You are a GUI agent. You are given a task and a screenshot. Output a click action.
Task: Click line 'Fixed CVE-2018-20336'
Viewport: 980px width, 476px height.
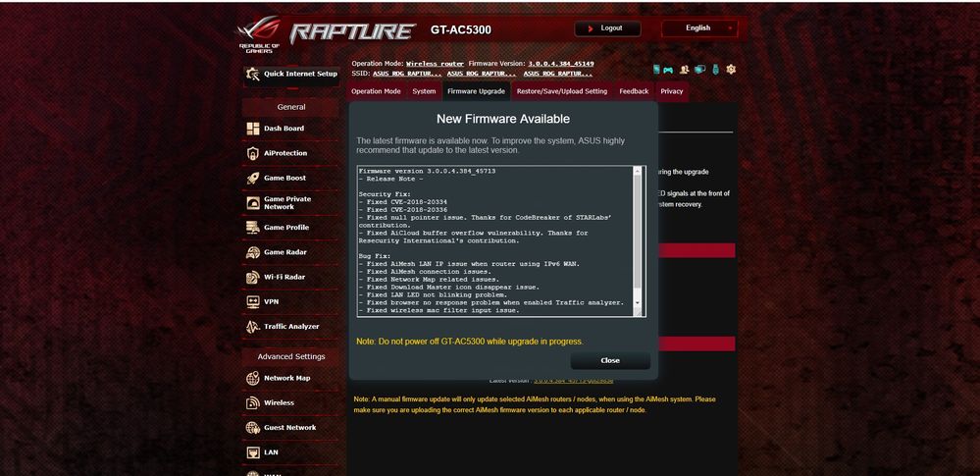coord(403,210)
